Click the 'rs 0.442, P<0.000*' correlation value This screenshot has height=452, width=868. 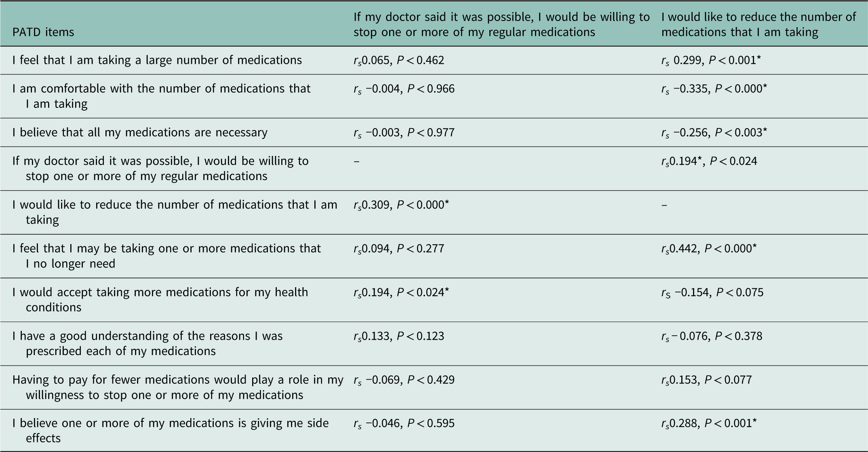pyautogui.click(x=709, y=248)
